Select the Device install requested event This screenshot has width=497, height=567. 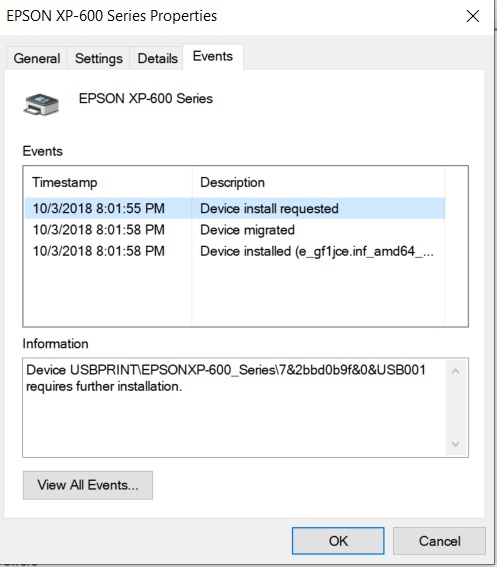pos(235,208)
